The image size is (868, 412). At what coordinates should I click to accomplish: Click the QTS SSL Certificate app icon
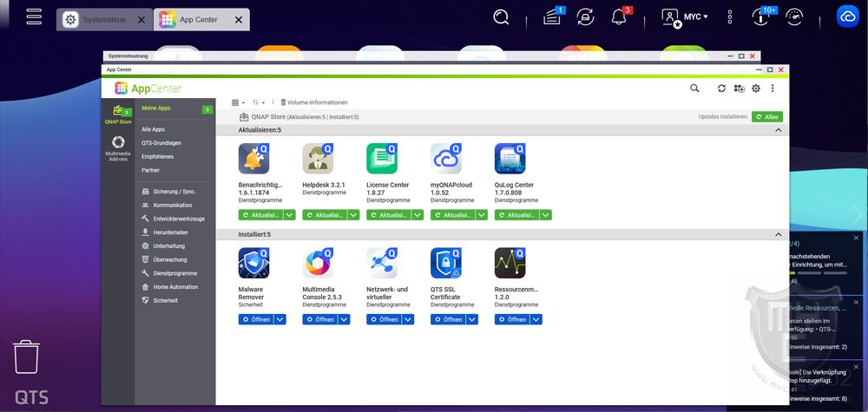point(445,263)
